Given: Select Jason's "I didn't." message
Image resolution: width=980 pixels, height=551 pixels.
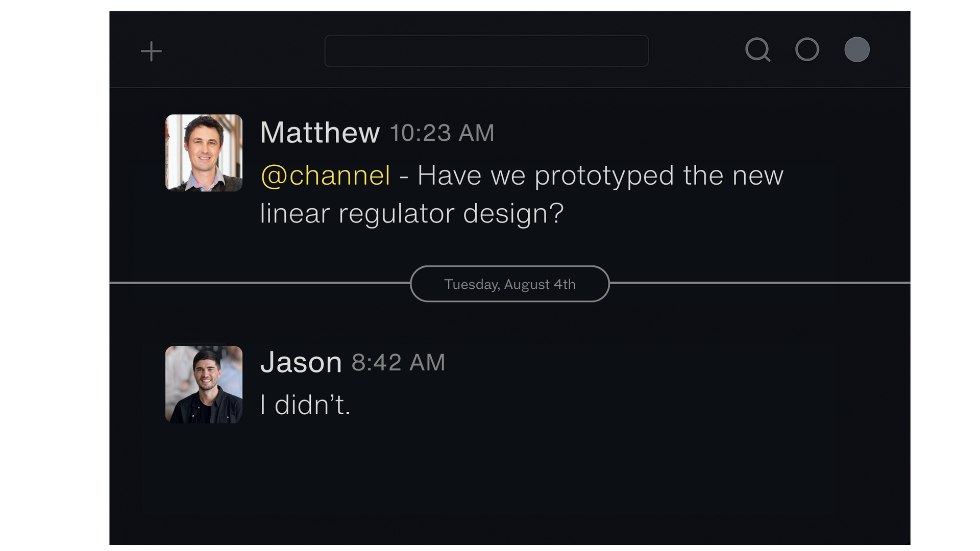Looking at the screenshot, I should point(305,405).
